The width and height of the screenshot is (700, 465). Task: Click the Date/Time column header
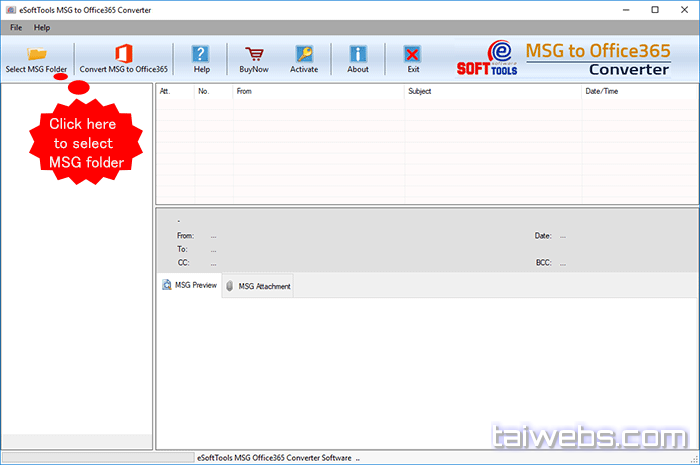click(638, 91)
